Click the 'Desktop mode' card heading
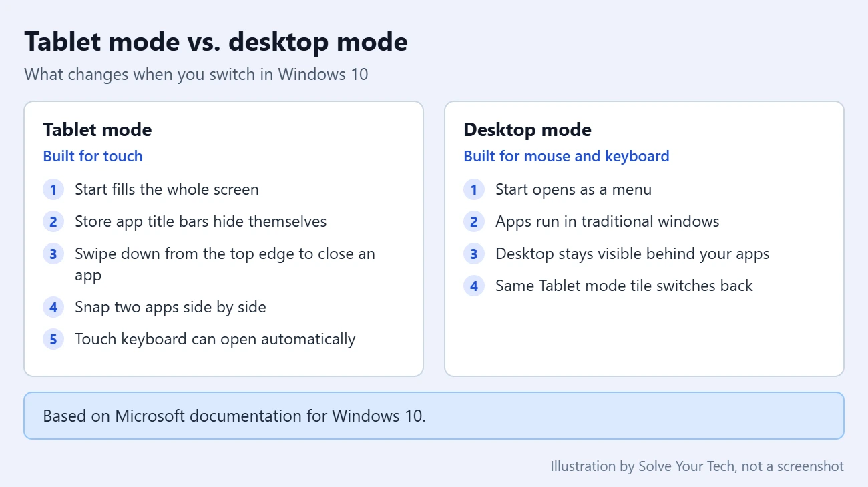Viewport: 868px width, 487px height. tap(527, 129)
